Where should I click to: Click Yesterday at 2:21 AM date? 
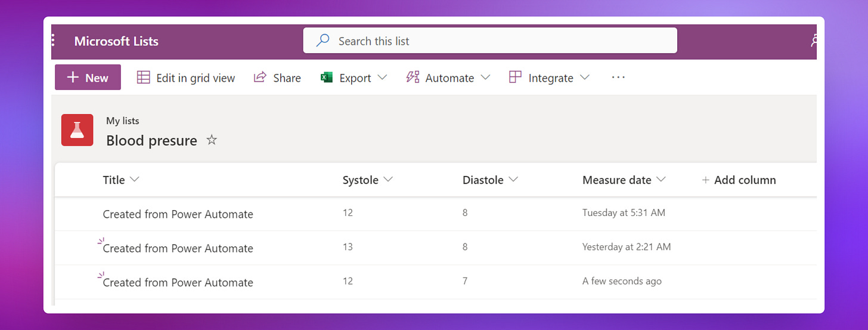coord(627,247)
